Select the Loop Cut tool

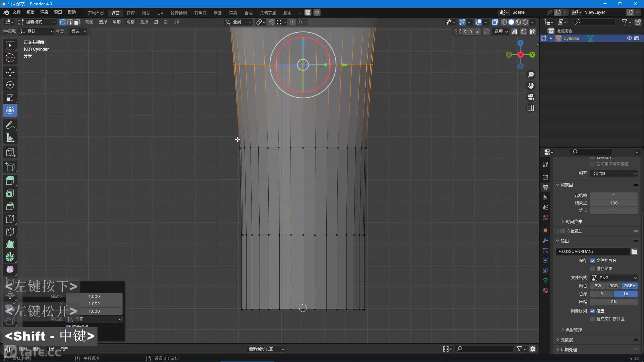(x=10, y=219)
